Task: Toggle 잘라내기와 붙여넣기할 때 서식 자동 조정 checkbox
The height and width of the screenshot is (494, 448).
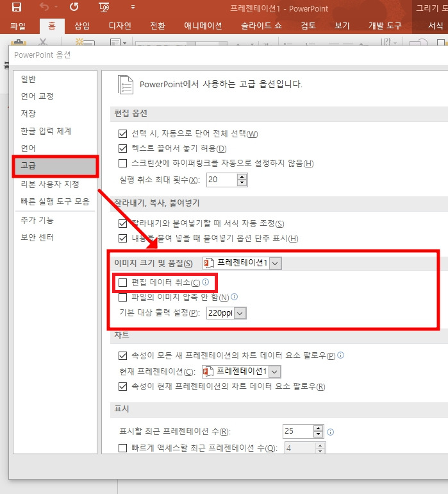Action: click(123, 224)
